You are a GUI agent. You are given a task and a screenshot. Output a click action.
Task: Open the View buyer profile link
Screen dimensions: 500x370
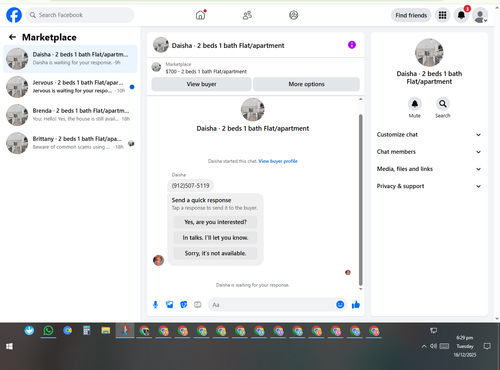(x=278, y=161)
